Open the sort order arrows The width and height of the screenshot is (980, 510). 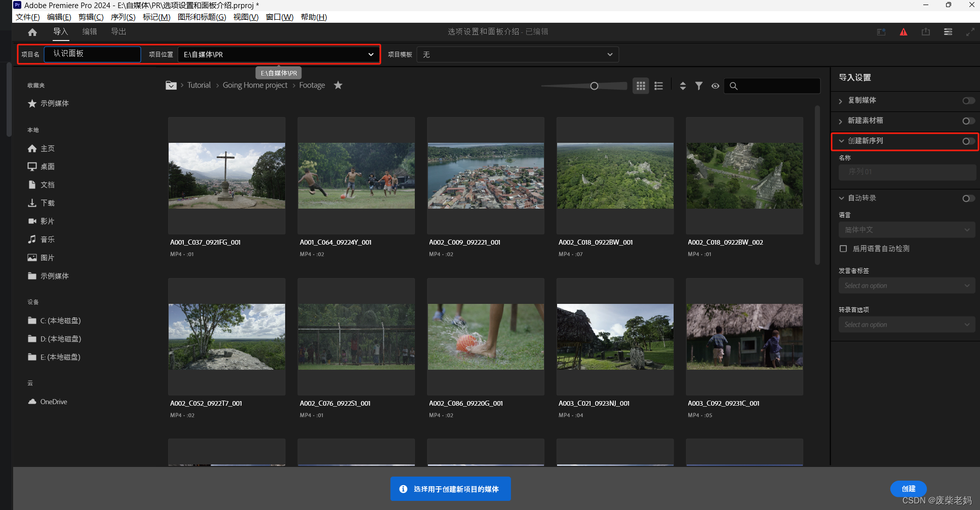(x=683, y=86)
